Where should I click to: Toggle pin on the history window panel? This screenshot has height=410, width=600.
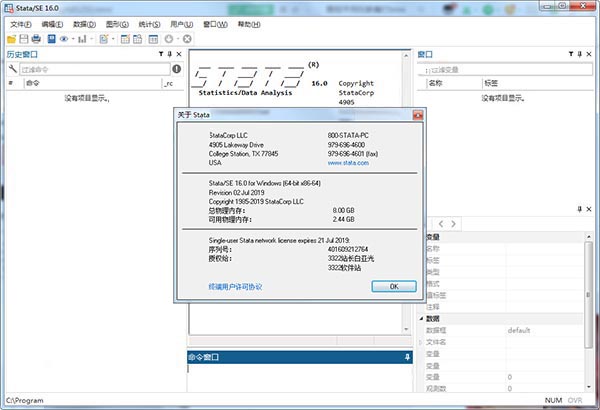(170, 54)
